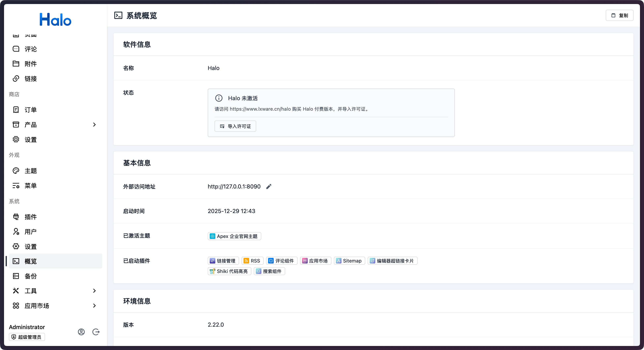The width and height of the screenshot is (644, 350).
Task: Select 评论 in the sidebar
Action: pyautogui.click(x=31, y=49)
